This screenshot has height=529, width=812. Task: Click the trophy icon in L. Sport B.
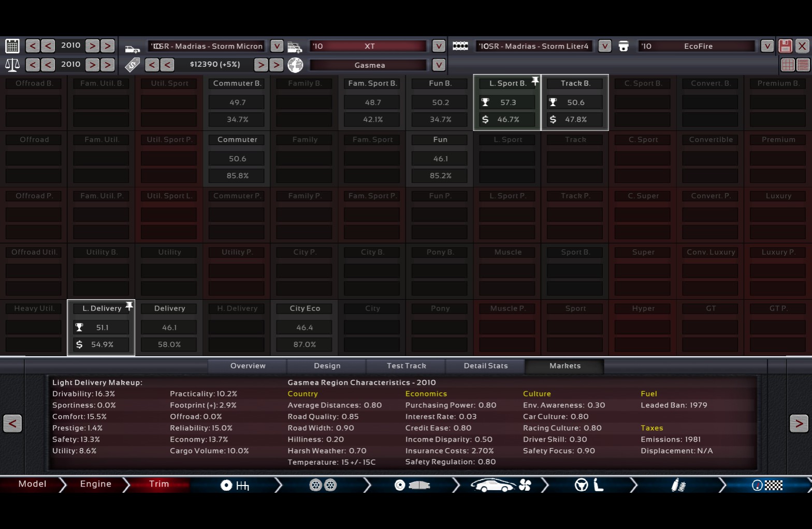[485, 102]
